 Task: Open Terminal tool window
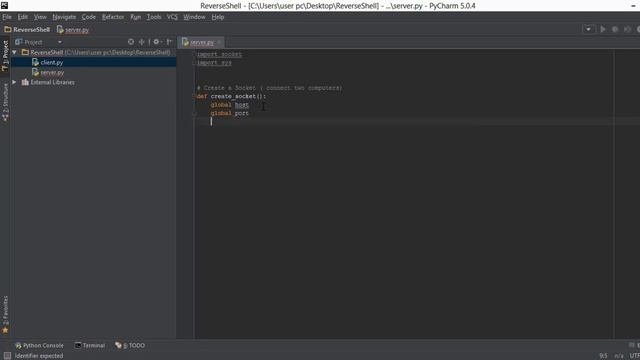coord(90,345)
